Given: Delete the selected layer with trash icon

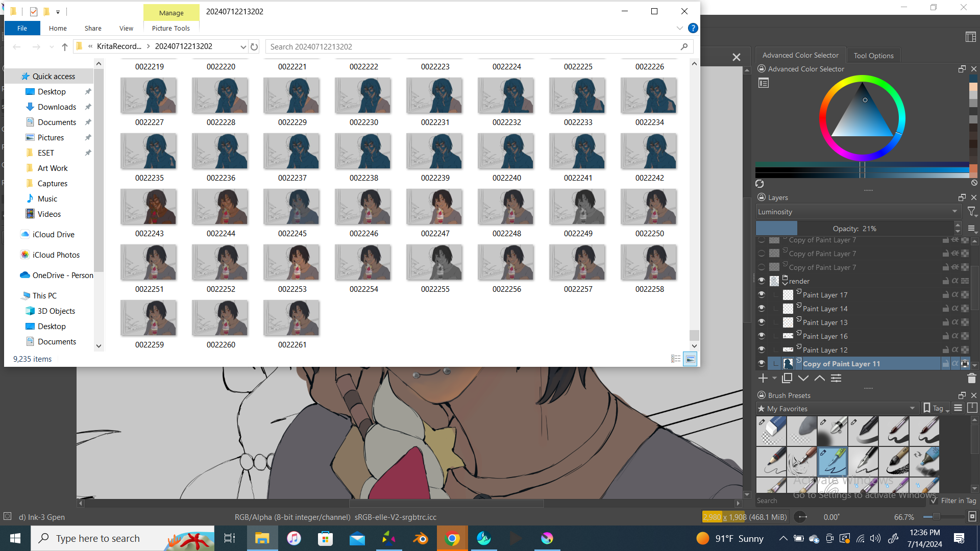Looking at the screenshot, I should [971, 378].
